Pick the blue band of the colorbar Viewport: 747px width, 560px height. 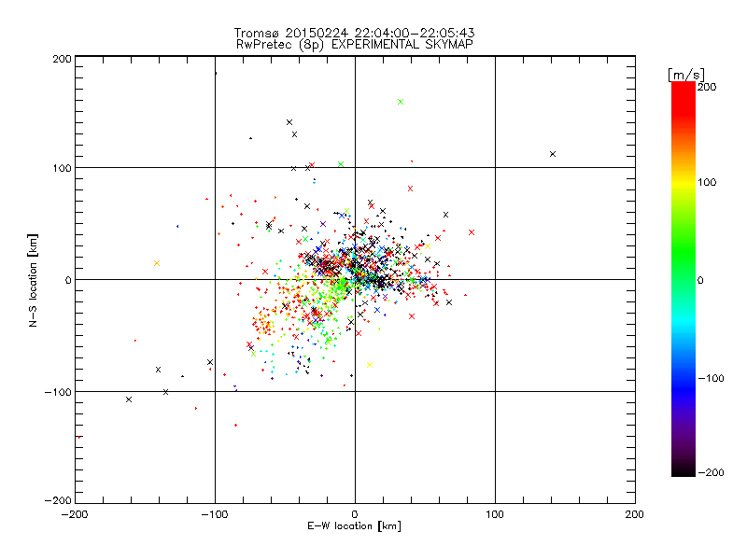(684, 388)
